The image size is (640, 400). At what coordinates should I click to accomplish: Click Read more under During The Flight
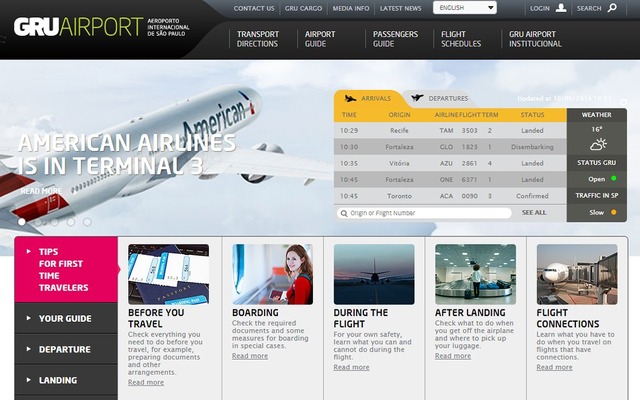351,367
